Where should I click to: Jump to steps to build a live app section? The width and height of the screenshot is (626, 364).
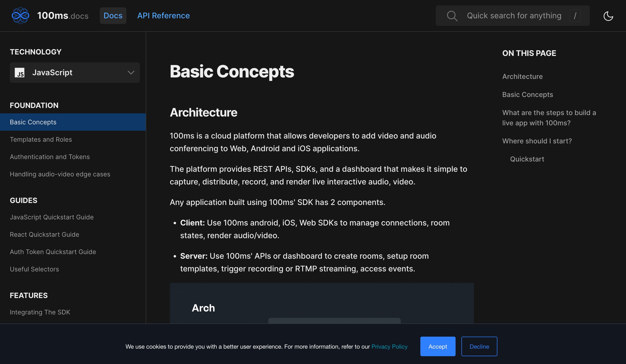pos(549,118)
